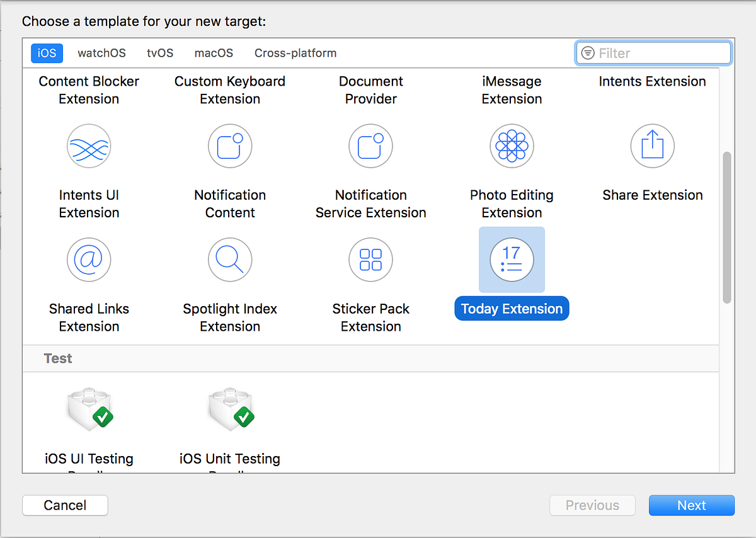Click the template list vertical scrollbar

coord(726,227)
